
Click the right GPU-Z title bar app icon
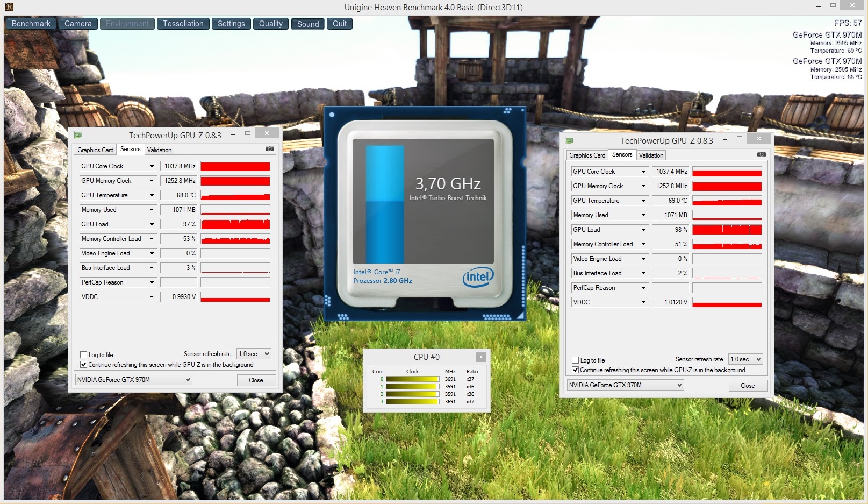[570, 140]
